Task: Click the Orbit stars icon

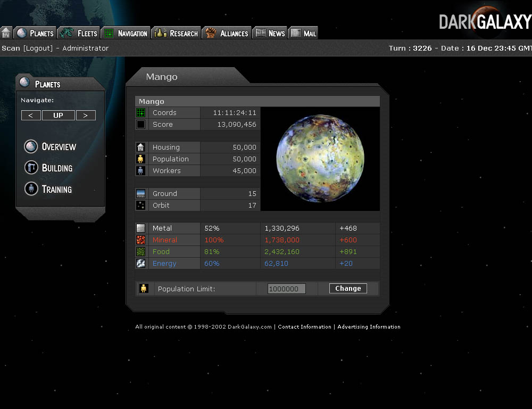Action: pyautogui.click(x=140, y=205)
